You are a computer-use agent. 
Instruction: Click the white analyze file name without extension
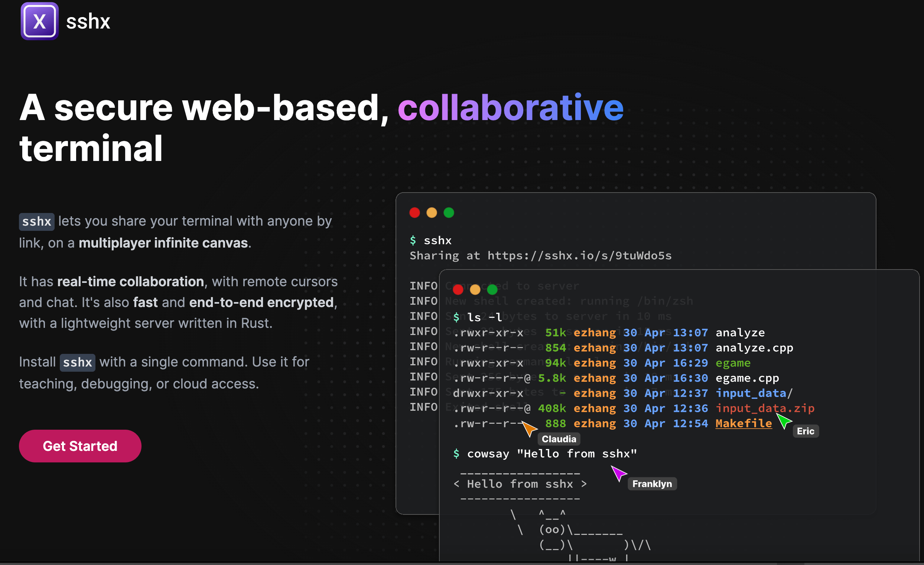point(740,333)
